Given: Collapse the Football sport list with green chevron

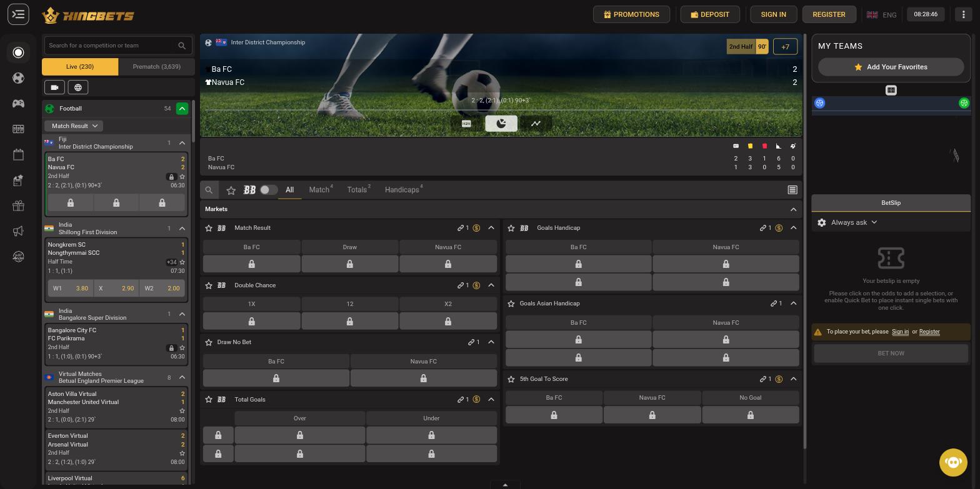Looking at the screenshot, I should [182, 109].
